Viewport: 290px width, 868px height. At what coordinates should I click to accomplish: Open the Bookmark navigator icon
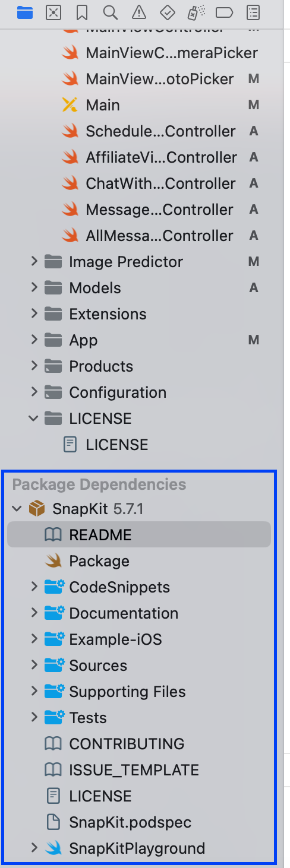click(82, 12)
